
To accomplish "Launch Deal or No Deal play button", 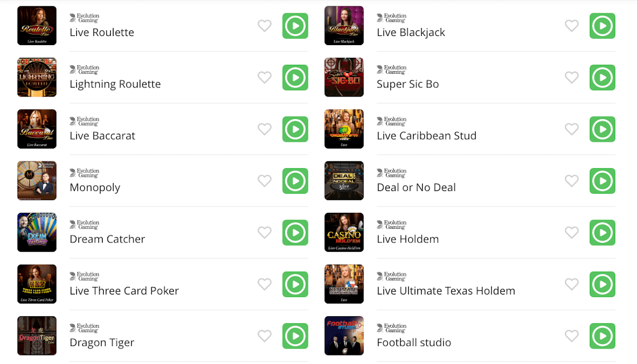I will (602, 181).
